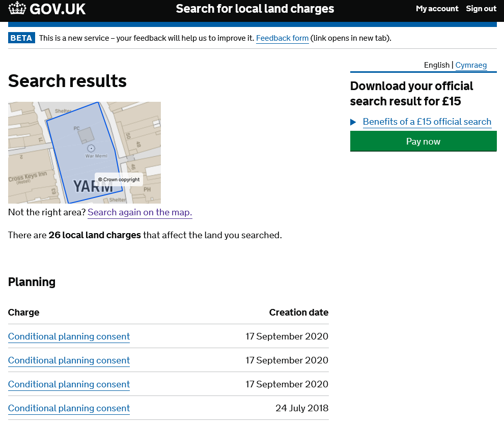Click the Yarm search area map thumbnail
Viewport: 504px width, 425px height.
pos(85,153)
